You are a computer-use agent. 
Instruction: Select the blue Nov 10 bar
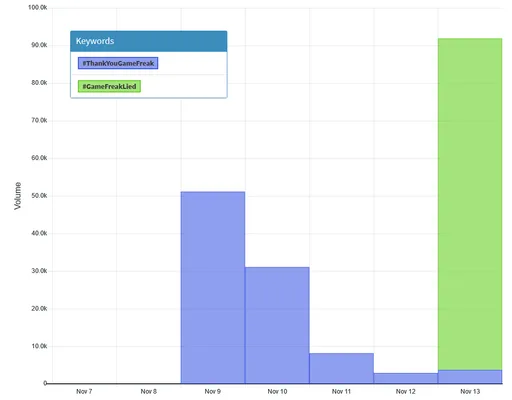[277, 325]
